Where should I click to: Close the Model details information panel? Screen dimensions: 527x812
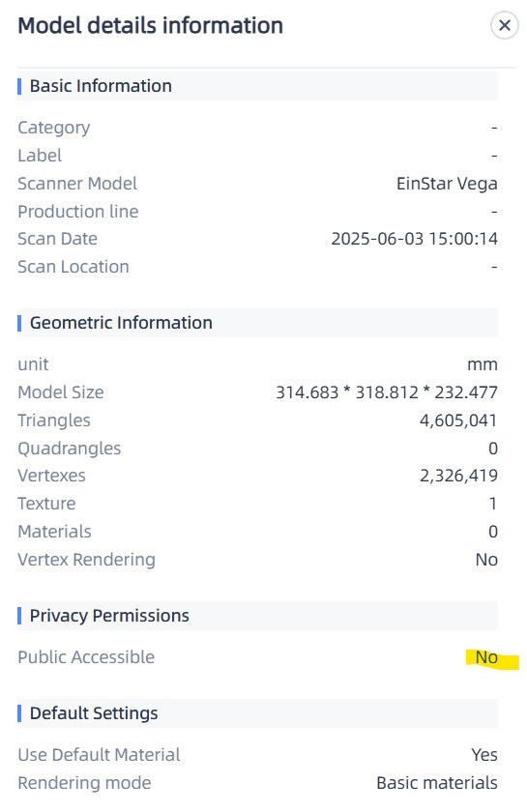point(504,25)
